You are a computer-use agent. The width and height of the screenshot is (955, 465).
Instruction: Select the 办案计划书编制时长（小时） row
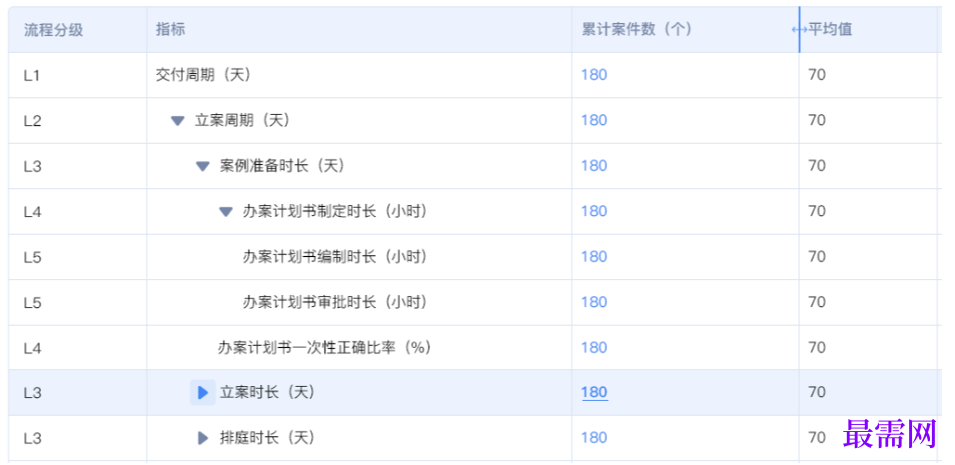pos(335,257)
